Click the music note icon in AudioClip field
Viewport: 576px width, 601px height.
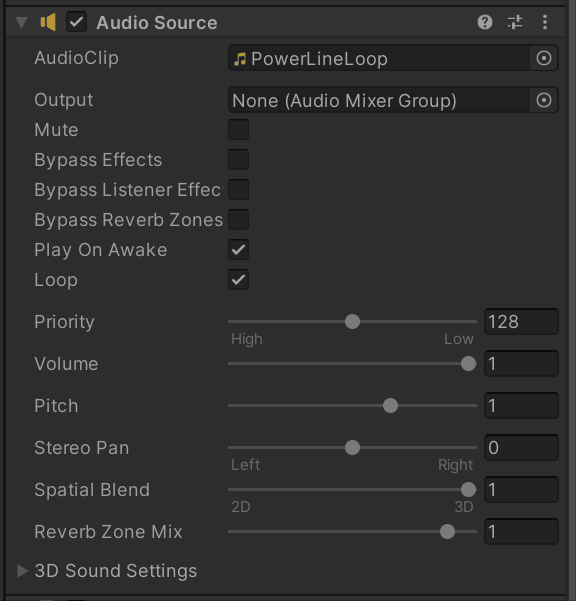(x=240, y=59)
